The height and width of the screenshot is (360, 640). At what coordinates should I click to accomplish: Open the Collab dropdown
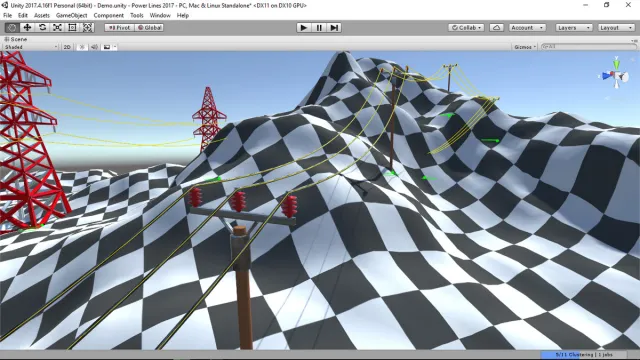(466, 27)
